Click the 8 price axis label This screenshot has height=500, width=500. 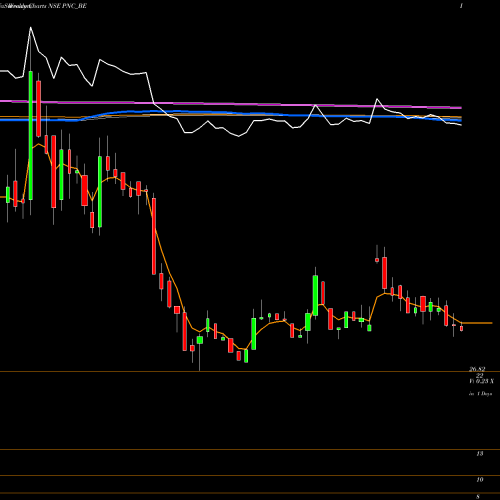[x=478, y=497]
